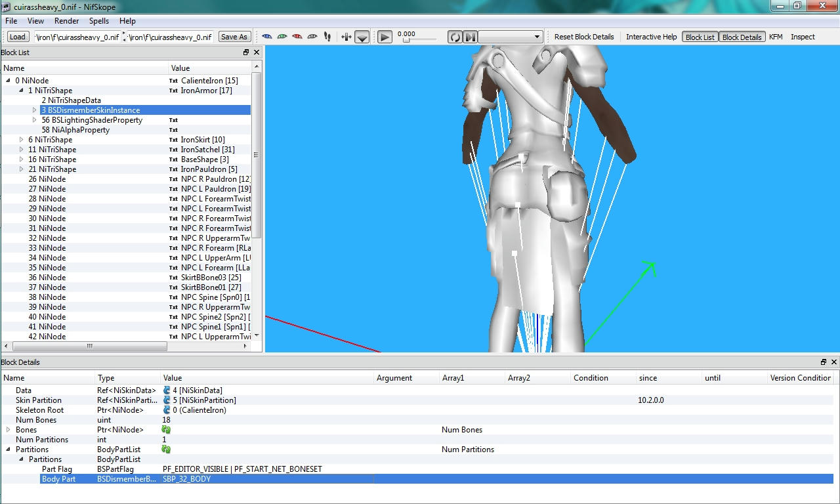Image resolution: width=840 pixels, height=504 pixels.
Task: Click Reset Block Details
Action: point(584,37)
